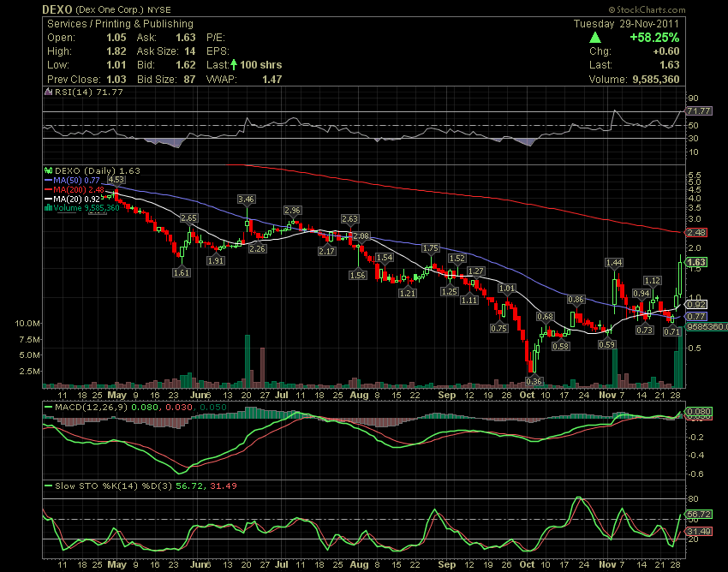Click the green up-arrow change indicator
Viewport: 728px width, 572px height.
coord(594,38)
